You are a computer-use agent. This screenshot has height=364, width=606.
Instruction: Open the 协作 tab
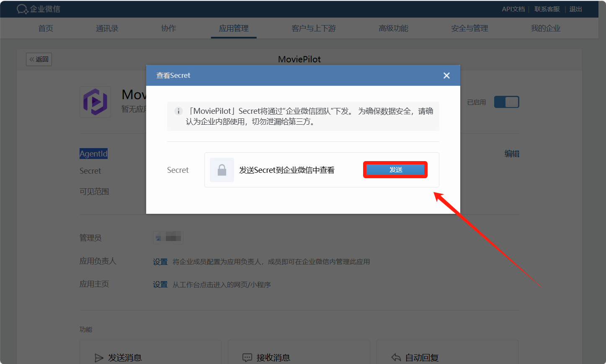[x=169, y=28]
